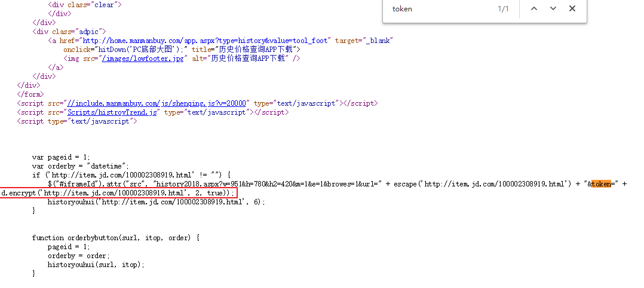Click the 'if (http://item.jd.com...' condition line
Screen dimensions: 644x288
click(131, 175)
